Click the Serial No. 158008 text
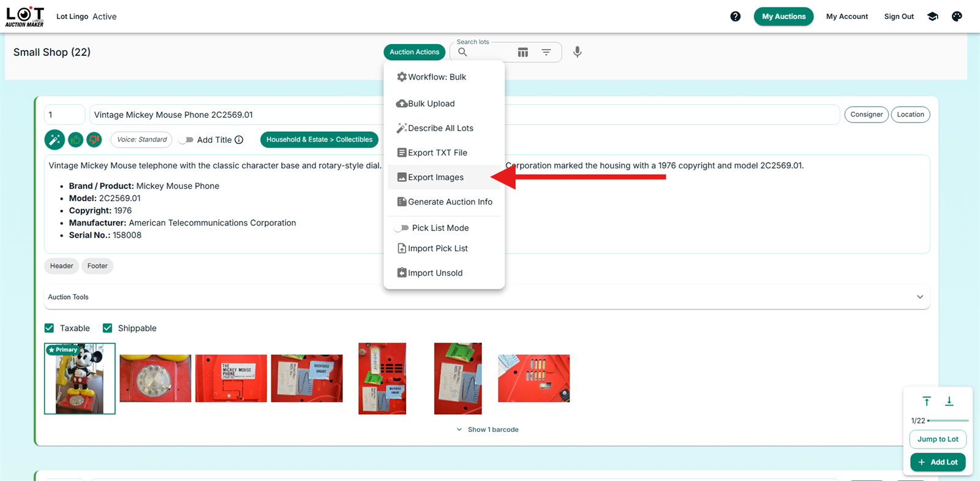This screenshot has width=980, height=481. pos(105,235)
